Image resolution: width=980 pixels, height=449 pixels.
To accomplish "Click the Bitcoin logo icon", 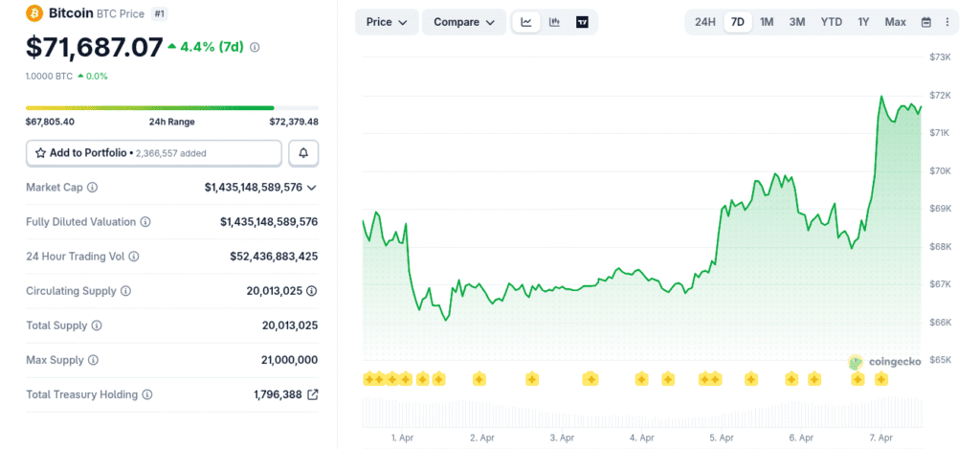I will [34, 13].
